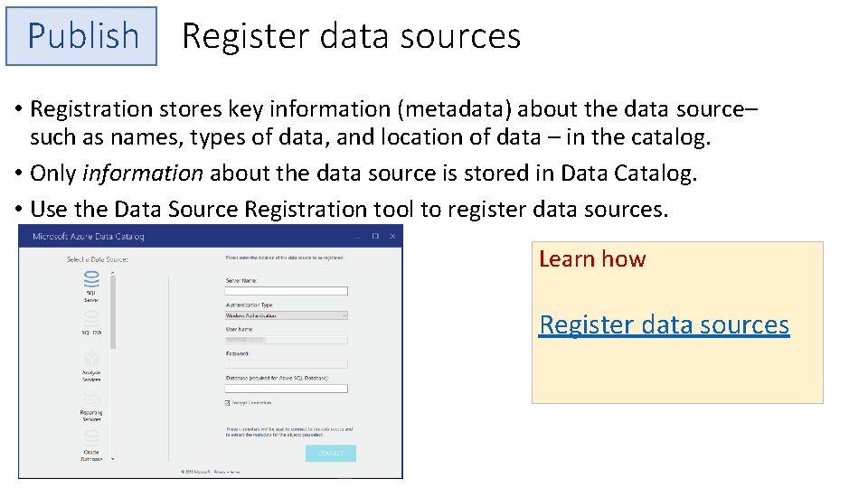Maximize the Azure Data Catalog window
This screenshot has height=488, width=868.
click(375, 236)
